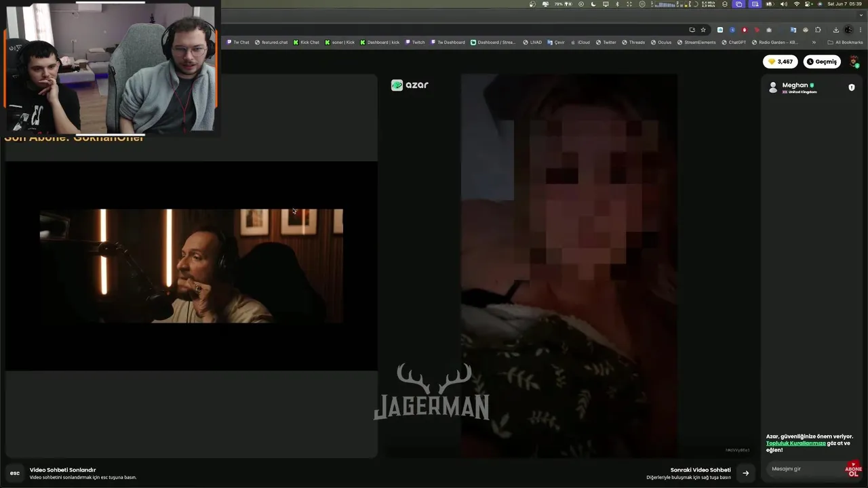This screenshot has height=488, width=868.
Task: Click the red tag extension icon
Action: point(757,30)
